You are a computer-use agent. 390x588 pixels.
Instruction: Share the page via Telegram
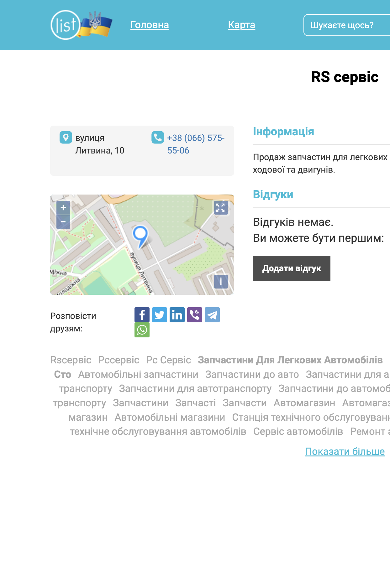click(x=212, y=315)
